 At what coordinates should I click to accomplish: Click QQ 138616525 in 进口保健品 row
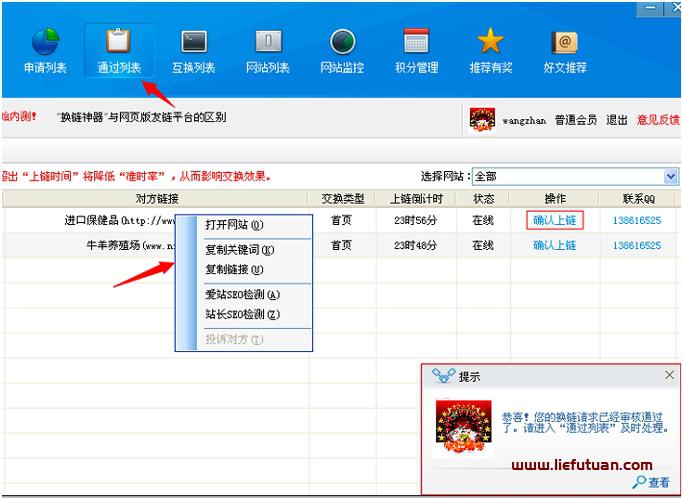click(x=637, y=220)
